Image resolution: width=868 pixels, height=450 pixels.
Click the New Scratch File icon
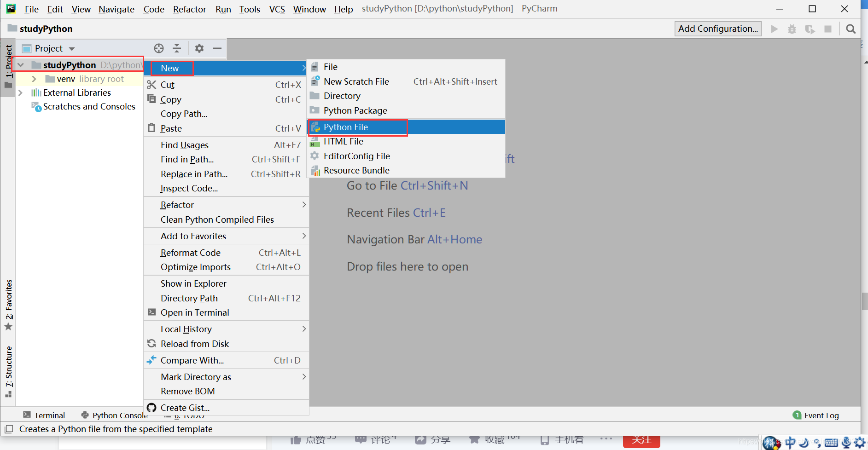[315, 81]
